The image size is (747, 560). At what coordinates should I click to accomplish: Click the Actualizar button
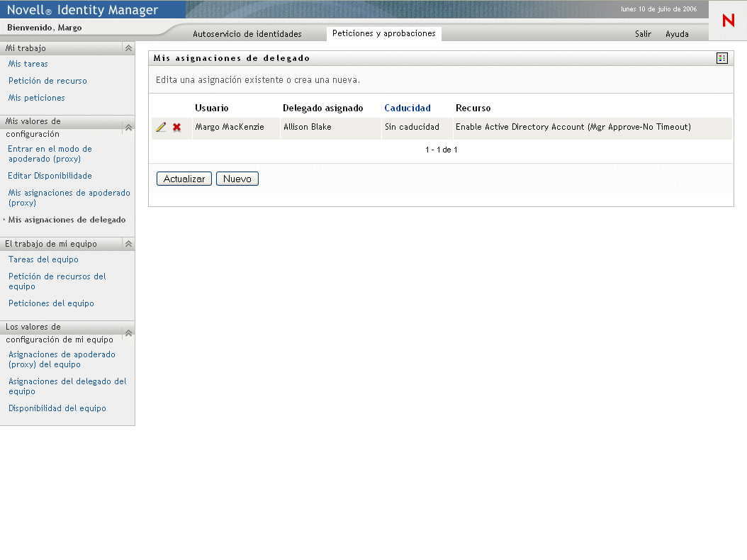pyautogui.click(x=184, y=179)
